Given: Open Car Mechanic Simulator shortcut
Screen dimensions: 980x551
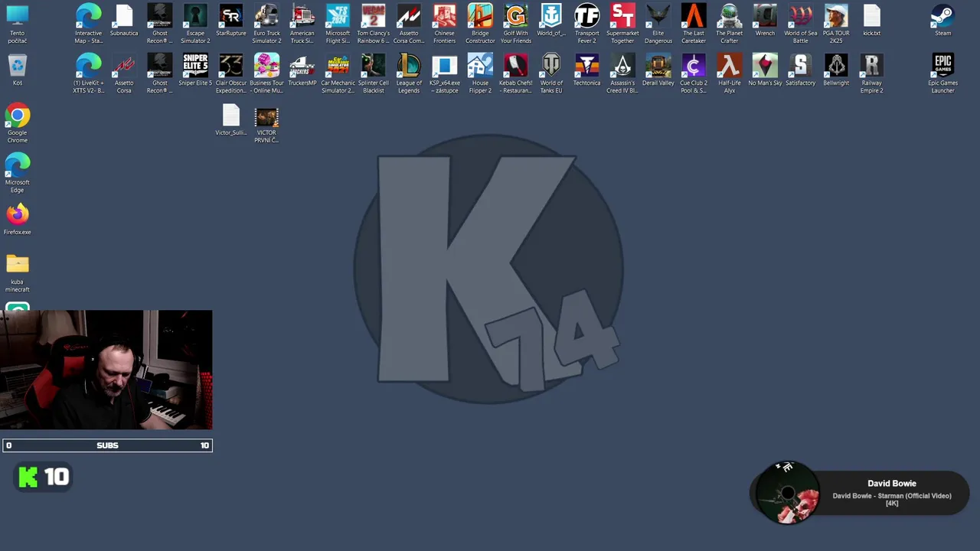Looking at the screenshot, I should pos(338,73).
